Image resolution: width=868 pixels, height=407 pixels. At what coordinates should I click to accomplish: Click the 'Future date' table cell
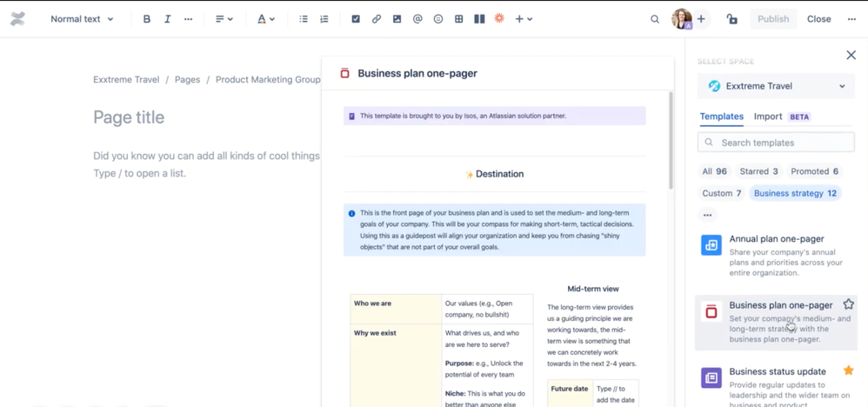[x=570, y=394]
